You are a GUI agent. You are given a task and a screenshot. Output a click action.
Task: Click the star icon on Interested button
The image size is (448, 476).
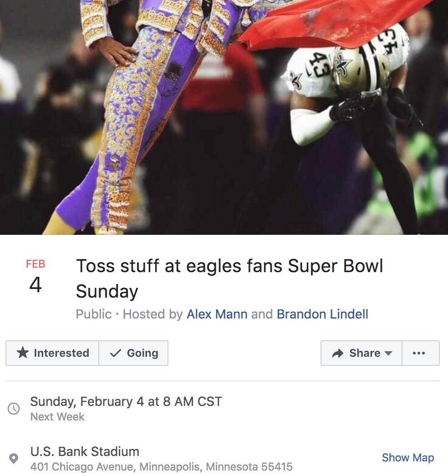(x=22, y=353)
